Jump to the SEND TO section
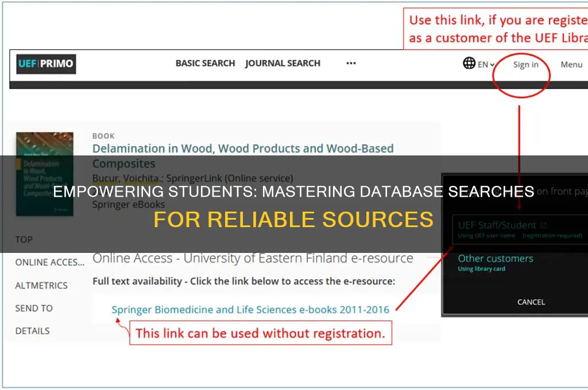 pos(34,309)
